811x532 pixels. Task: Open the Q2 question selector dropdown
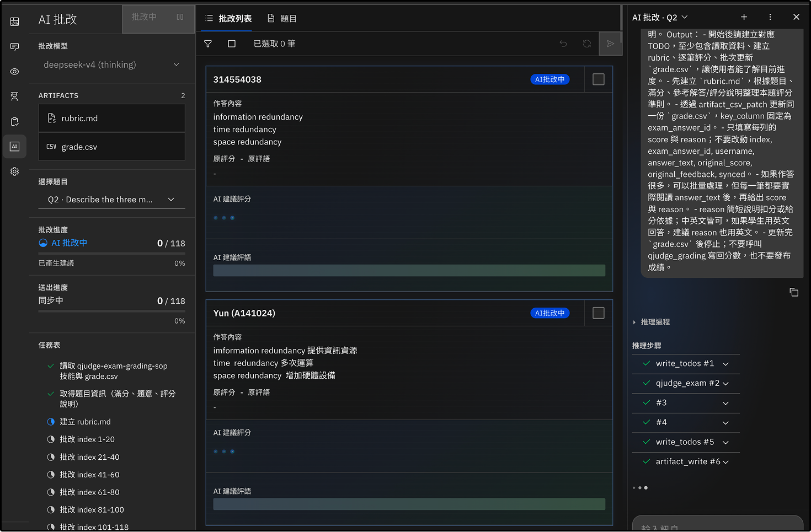click(x=112, y=200)
